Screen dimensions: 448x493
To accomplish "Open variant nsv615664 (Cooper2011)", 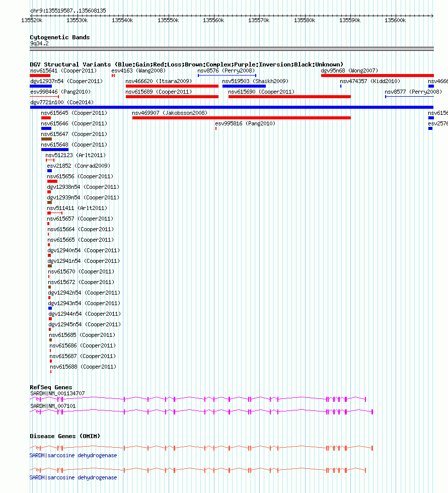I will 81,229.
